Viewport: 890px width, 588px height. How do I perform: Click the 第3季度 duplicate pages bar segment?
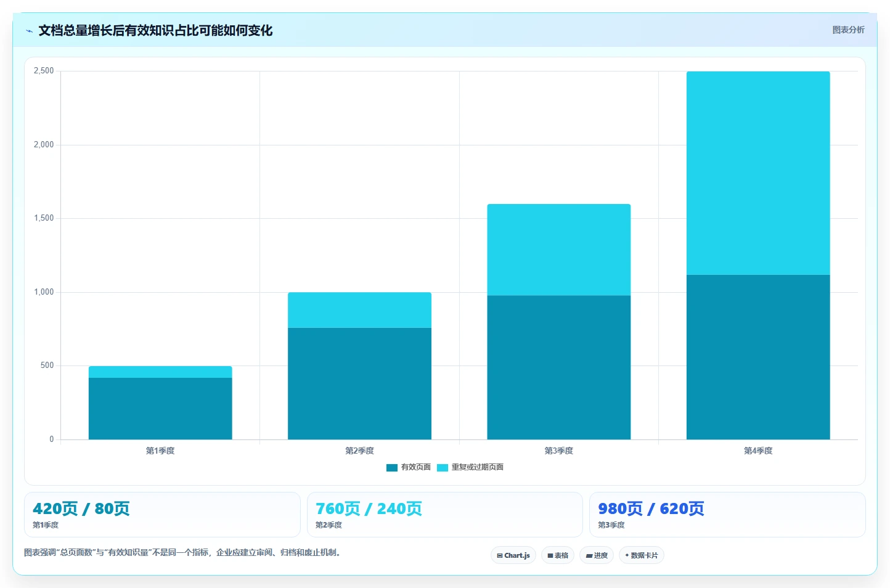(x=559, y=250)
